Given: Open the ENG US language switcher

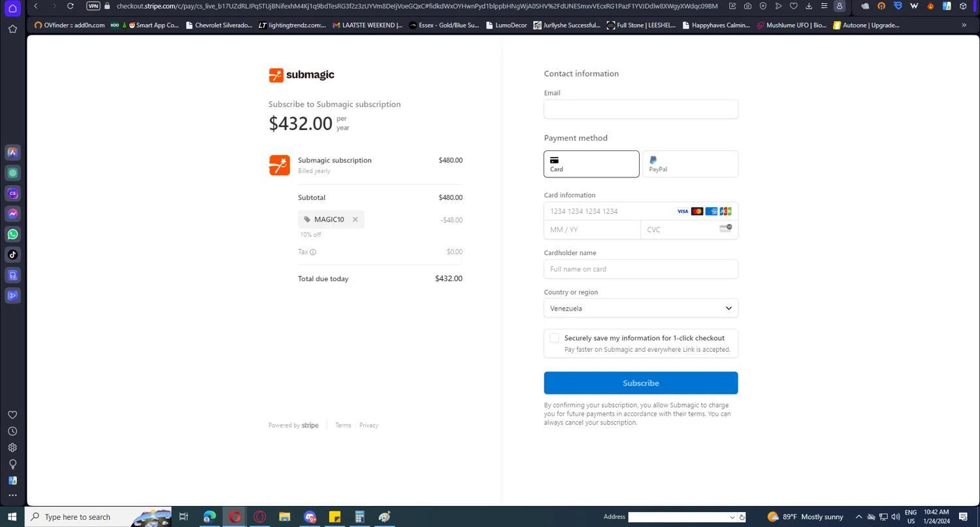Looking at the screenshot, I should [911, 517].
